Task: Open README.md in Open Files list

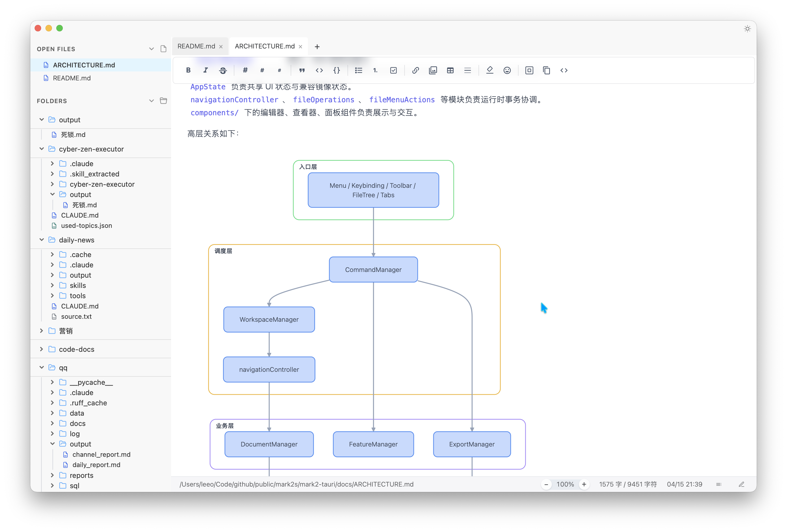Action: (x=101, y=78)
